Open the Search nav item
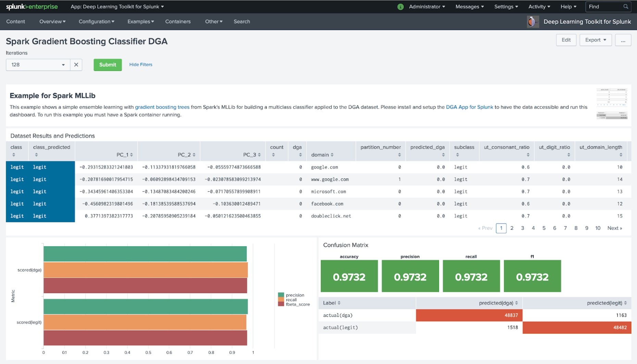 [242, 22]
